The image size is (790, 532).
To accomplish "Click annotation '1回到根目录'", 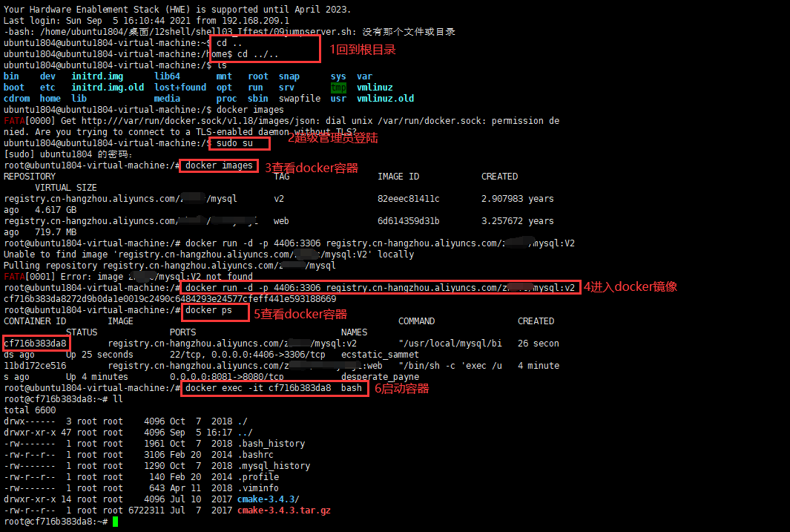I will click(x=361, y=50).
